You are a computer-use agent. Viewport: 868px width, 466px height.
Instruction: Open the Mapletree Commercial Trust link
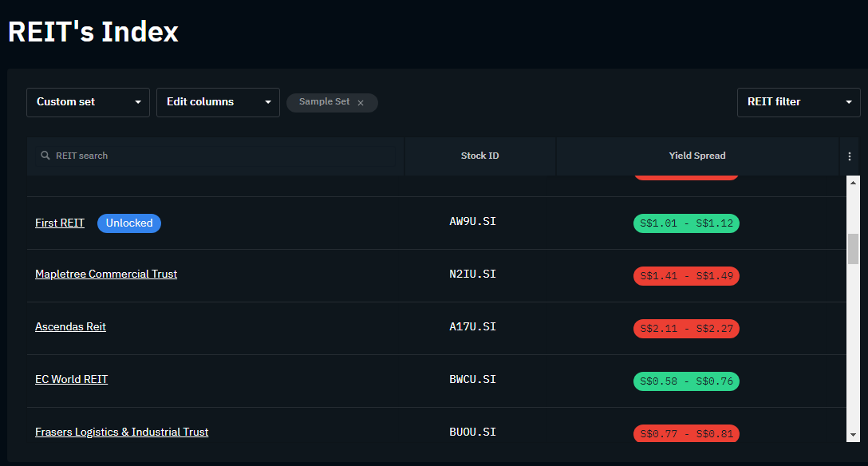(106, 274)
